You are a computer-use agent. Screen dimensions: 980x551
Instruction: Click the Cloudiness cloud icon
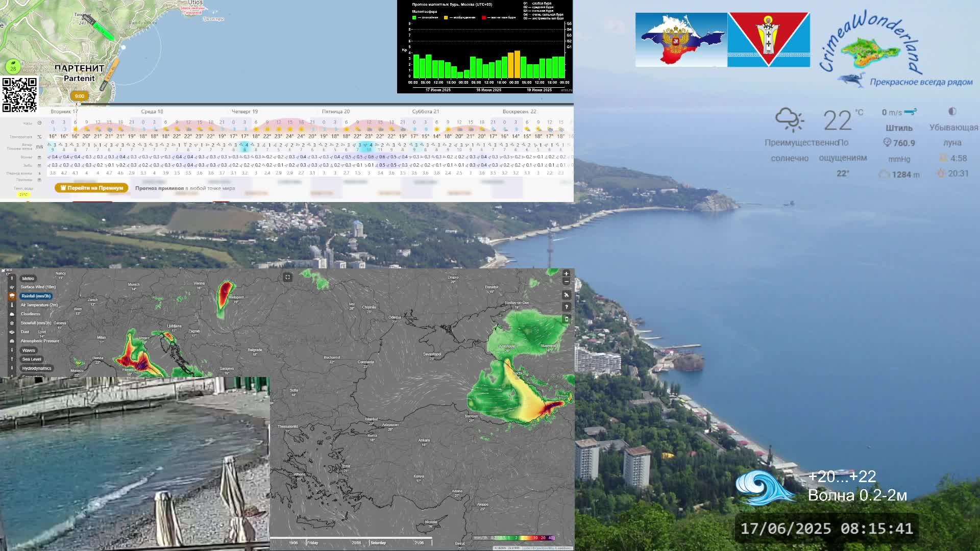point(12,314)
